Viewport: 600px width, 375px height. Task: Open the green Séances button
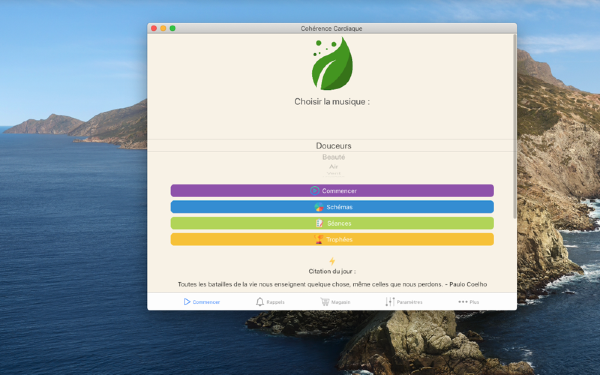click(332, 223)
